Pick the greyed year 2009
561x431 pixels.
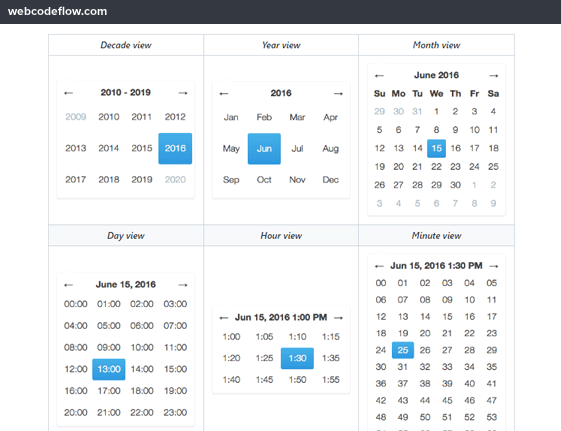tap(75, 117)
